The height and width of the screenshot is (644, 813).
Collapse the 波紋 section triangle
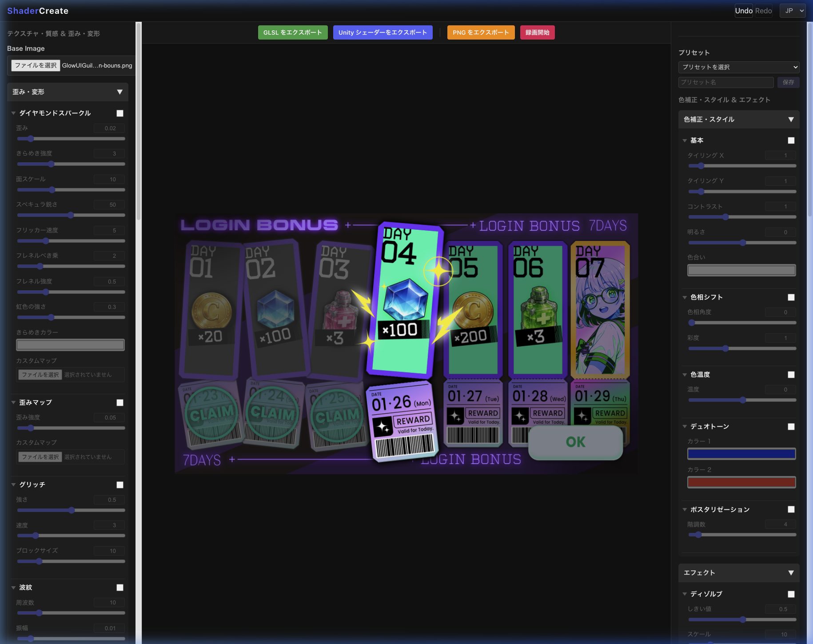[x=13, y=588]
